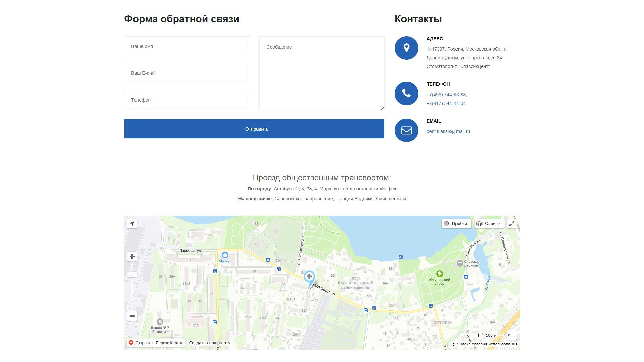Click the location pin icon next to АДРЕС

(x=406, y=48)
